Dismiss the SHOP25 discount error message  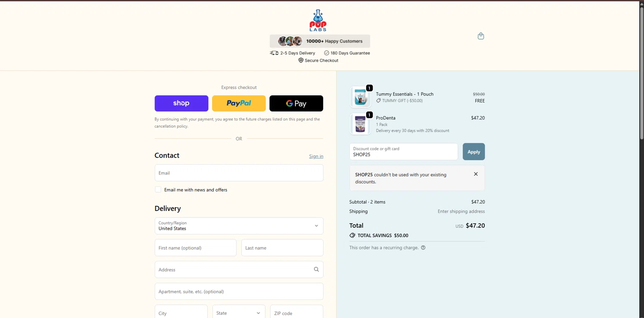tap(476, 174)
